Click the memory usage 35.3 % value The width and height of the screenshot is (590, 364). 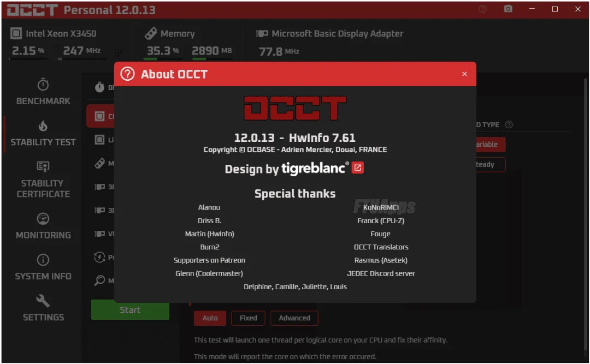tap(163, 51)
